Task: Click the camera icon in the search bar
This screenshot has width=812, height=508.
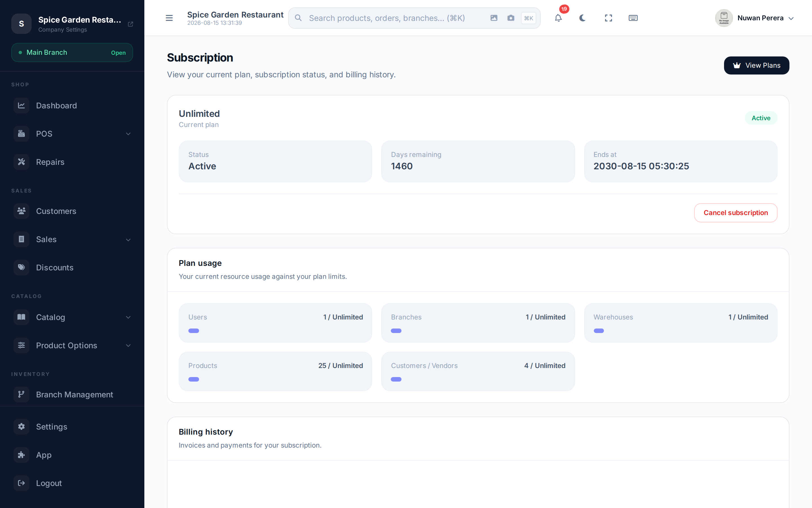Action: (x=511, y=18)
